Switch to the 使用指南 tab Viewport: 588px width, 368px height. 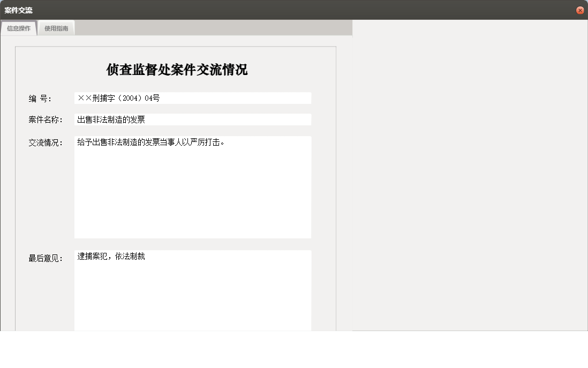(56, 28)
